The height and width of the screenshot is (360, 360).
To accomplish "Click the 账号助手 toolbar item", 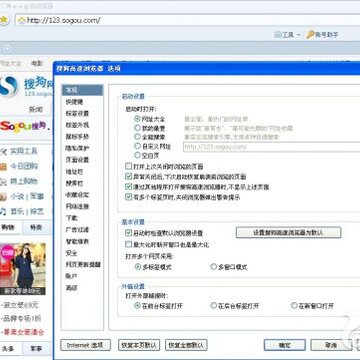I will click(322, 35).
